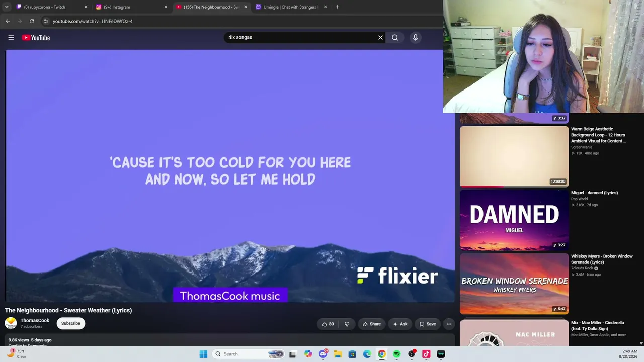Switch to the Umingle chat tab
644x362 pixels.
[291, 7]
